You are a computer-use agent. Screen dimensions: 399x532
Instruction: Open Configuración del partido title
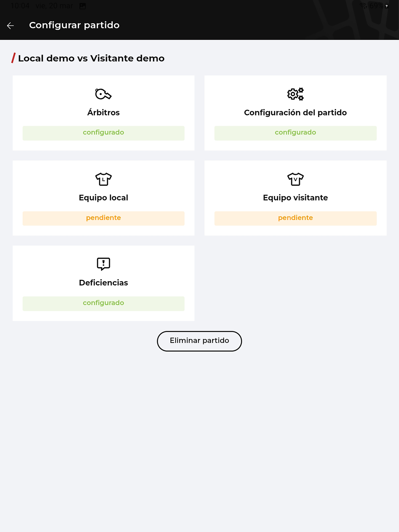click(295, 113)
